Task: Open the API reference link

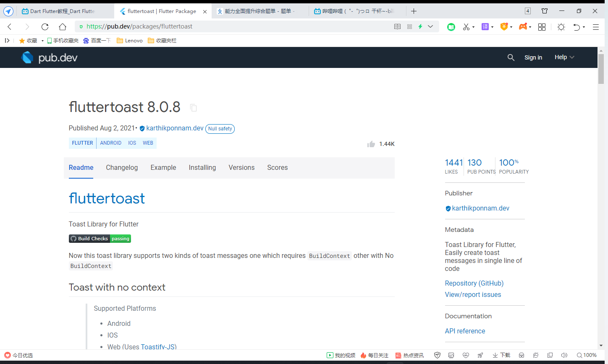Action: (465, 331)
